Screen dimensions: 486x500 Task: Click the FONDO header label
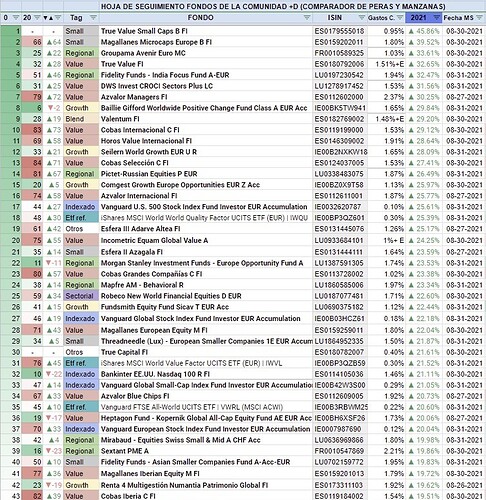(x=200, y=18)
